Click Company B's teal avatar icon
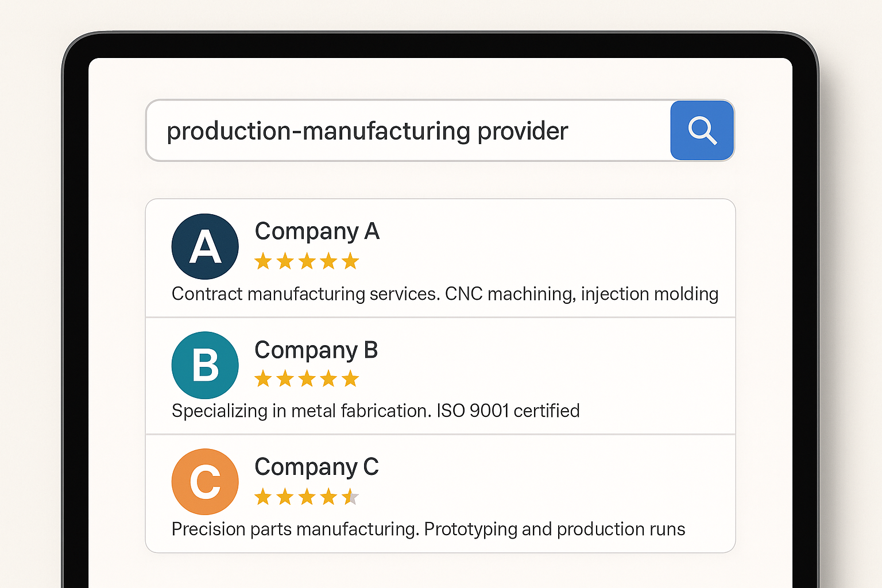 pos(205,365)
